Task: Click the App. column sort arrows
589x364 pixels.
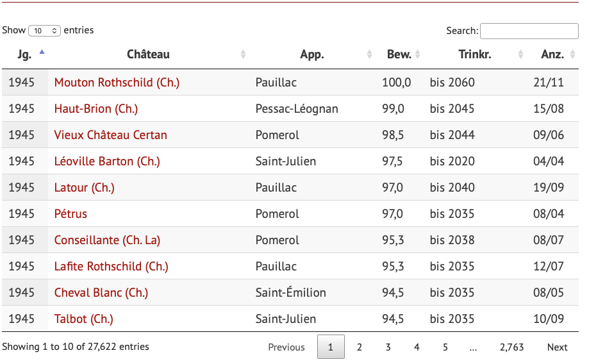Action: (x=369, y=54)
